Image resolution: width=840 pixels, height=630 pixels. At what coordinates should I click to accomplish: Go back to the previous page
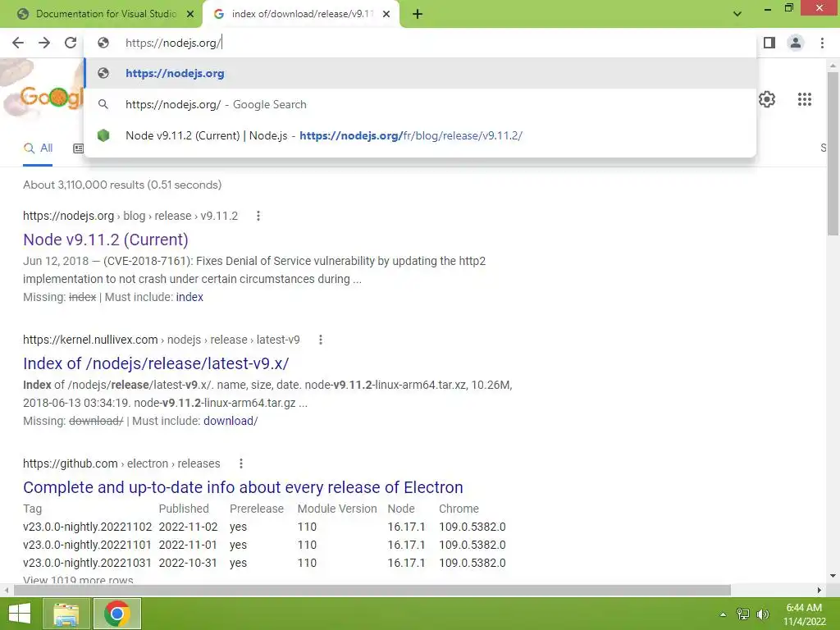pos(18,43)
